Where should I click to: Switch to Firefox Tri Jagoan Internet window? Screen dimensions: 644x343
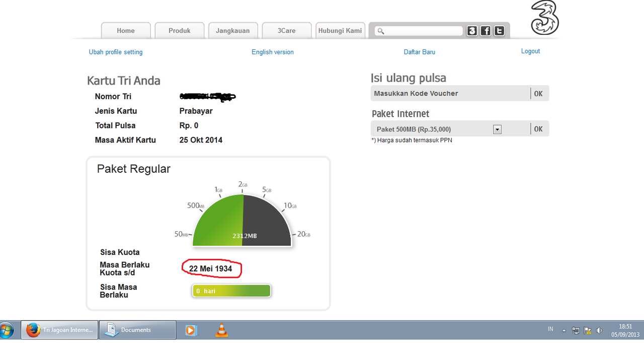59,330
